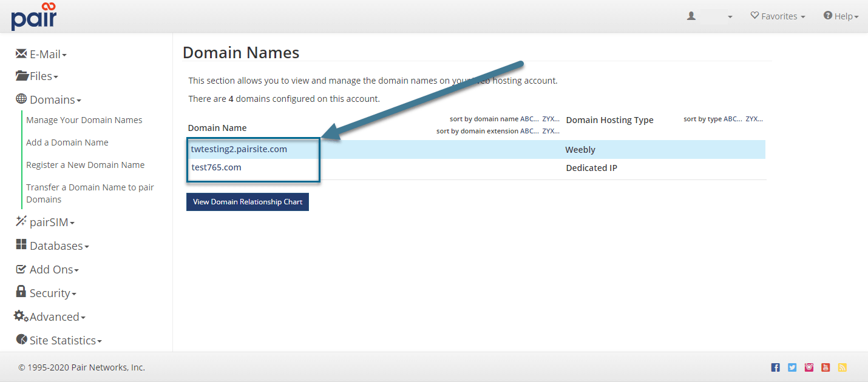Viewport: 868px width, 382px height.
Task: Open Transfer a Domain Name to pair Domains
Action: click(90, 193)
